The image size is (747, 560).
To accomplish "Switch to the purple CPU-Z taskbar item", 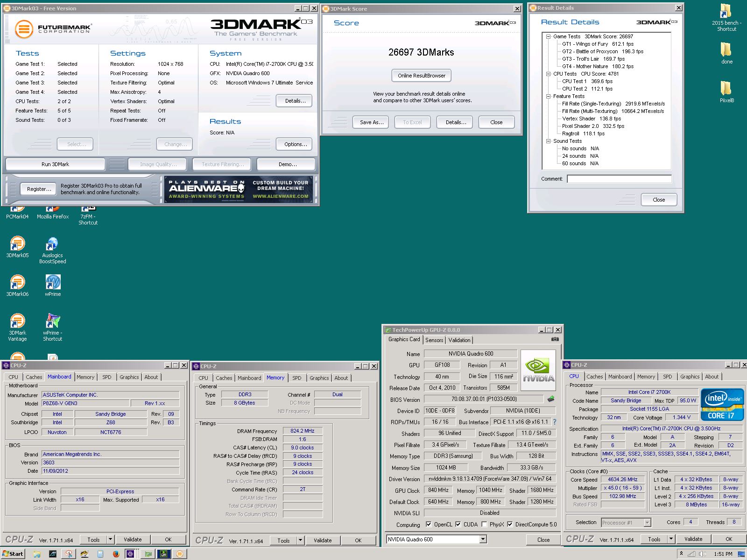I will click(x=130, y=554).
